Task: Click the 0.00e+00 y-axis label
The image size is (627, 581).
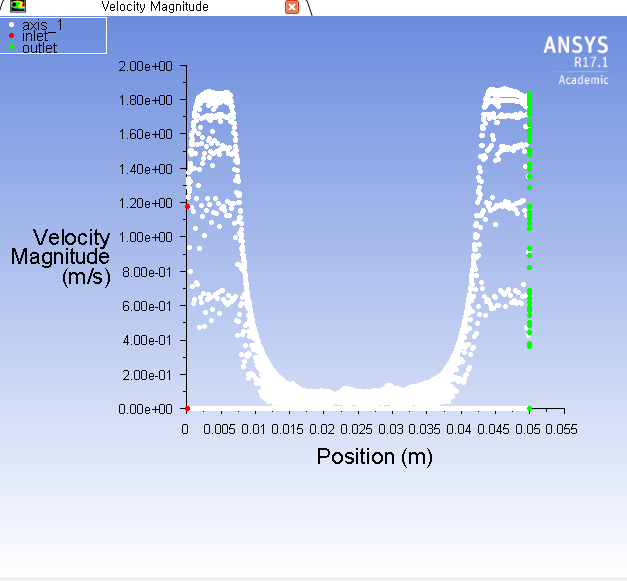Action: point(146,409)
